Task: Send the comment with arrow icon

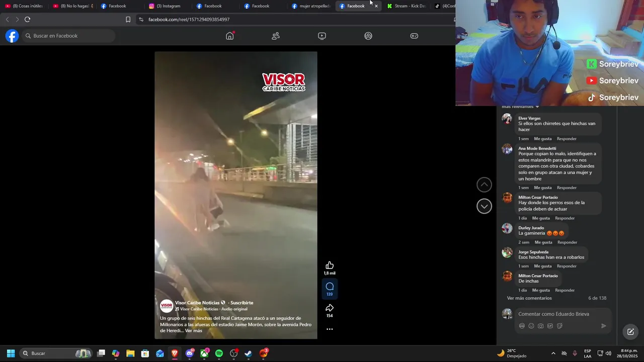Action: (604, 326)
